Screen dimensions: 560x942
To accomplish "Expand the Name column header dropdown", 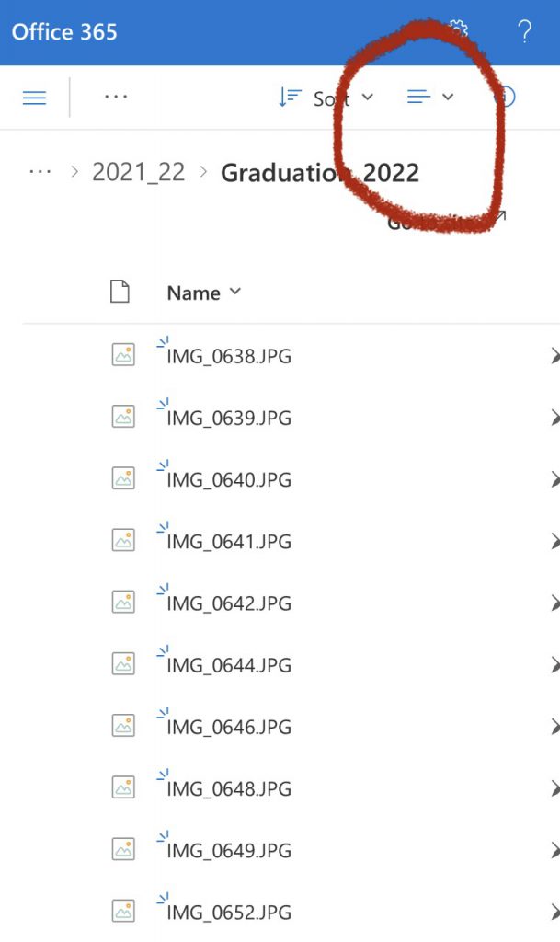I will [235, 292].
